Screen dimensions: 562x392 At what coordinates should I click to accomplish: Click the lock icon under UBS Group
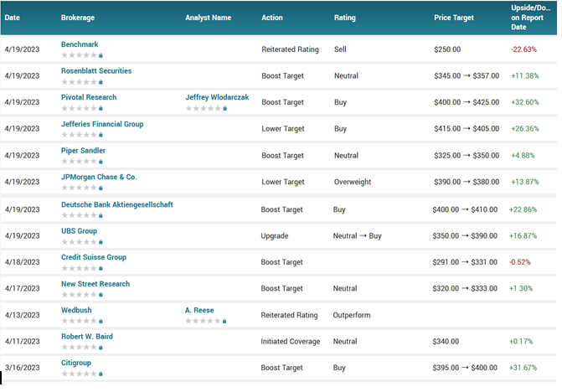(x=101, y=242)
